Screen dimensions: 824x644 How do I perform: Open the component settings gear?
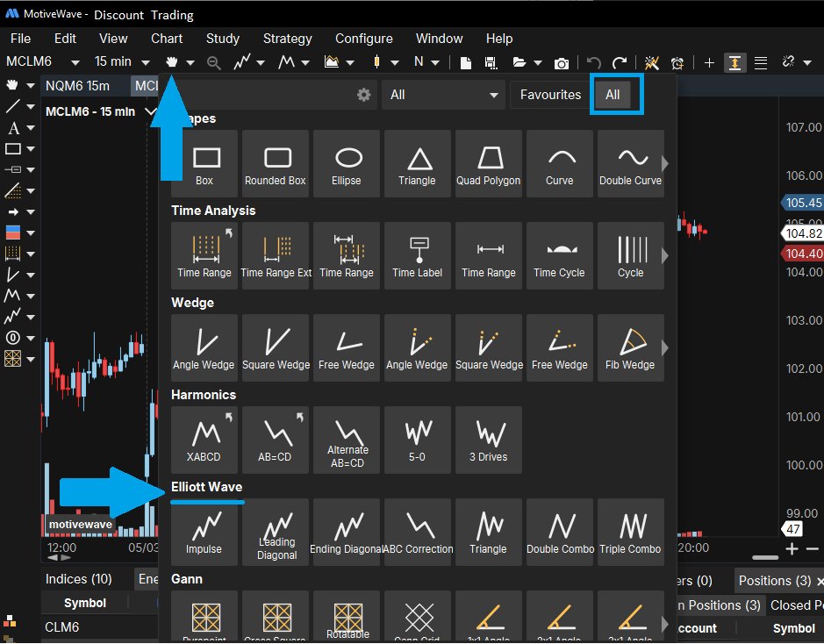pyautogui.click(x=363, y=95)
